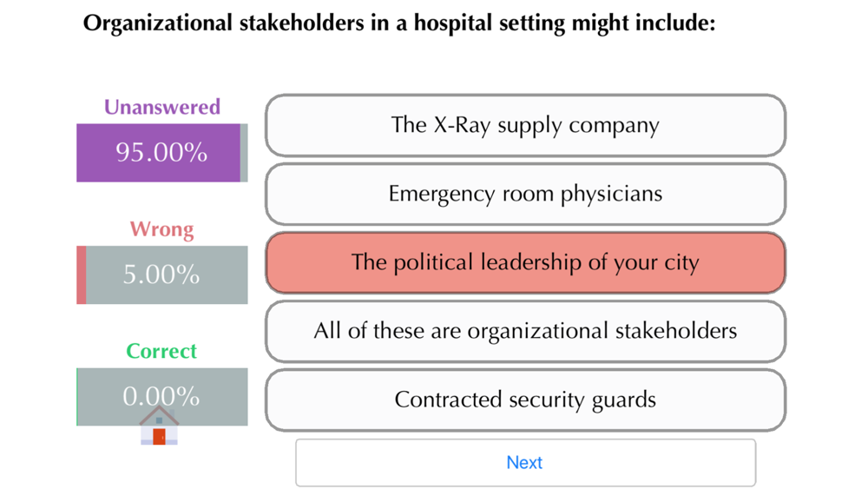The width and height of the screenshot is (868, 489).
Task: Click the red 'Wrong' label
Action: click(x=162, y=229)
